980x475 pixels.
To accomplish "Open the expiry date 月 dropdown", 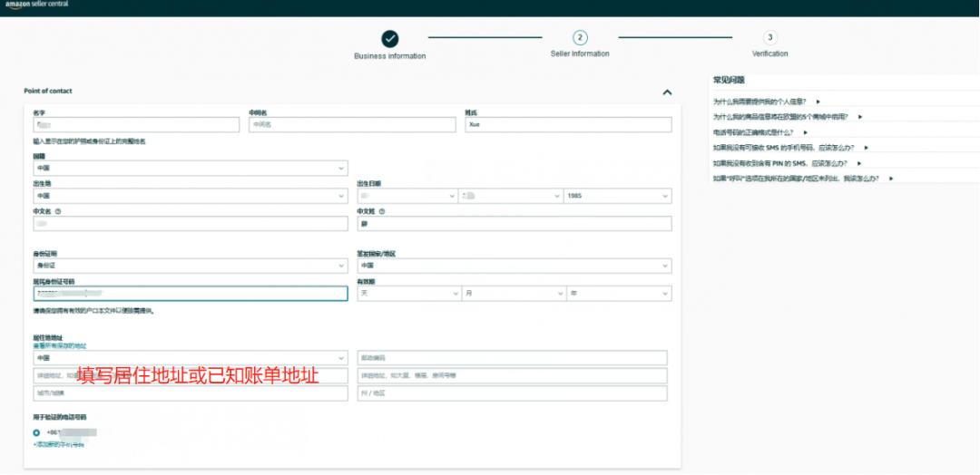I will tap(513, 294).
